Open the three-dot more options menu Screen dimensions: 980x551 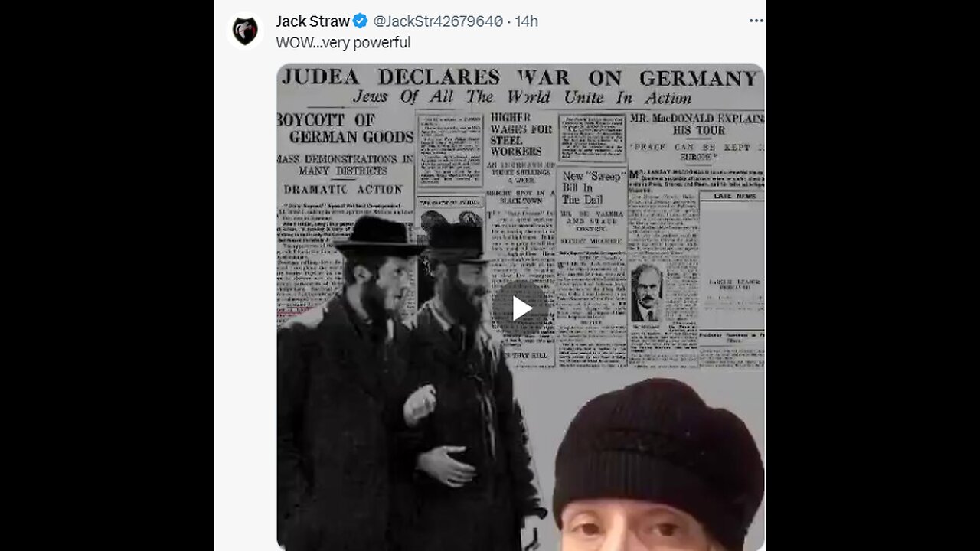756,21
